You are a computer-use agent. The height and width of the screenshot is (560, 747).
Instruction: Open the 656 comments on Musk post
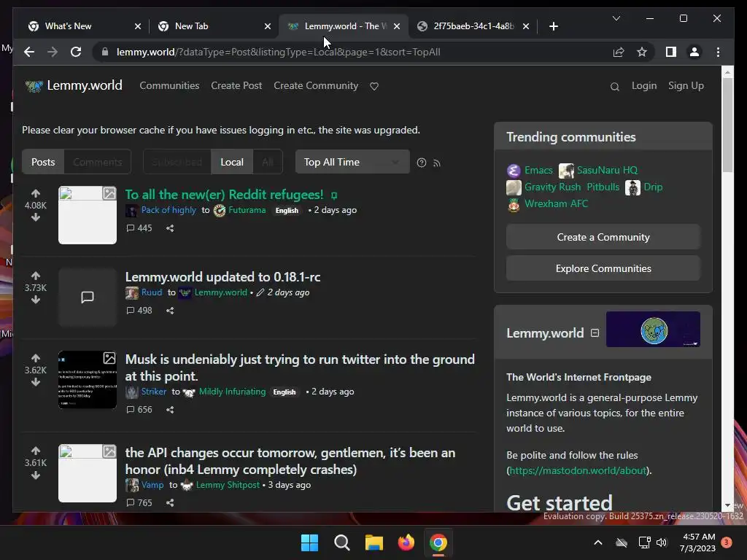[x=139, y=410]
